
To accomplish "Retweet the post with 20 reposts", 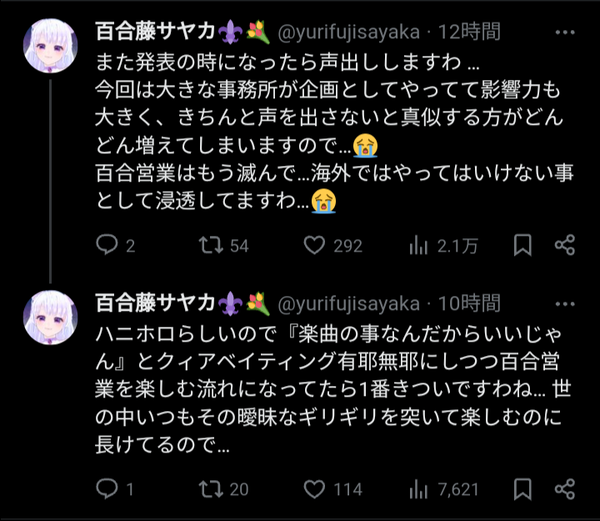I will [x=223, y=489].
